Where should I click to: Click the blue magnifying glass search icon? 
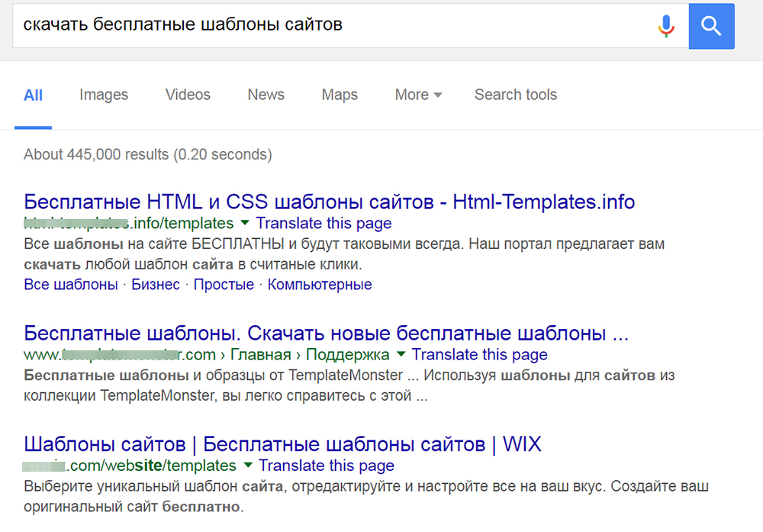(x=711, y=26)
